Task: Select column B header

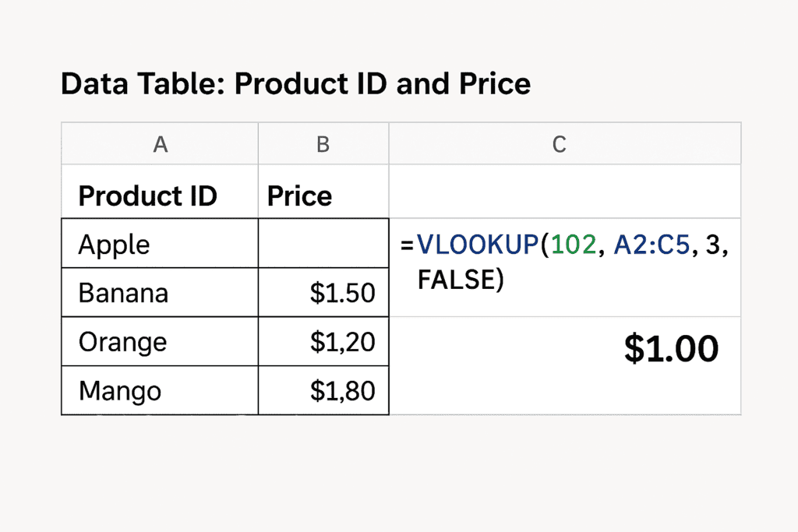Action: coord(323,144)
